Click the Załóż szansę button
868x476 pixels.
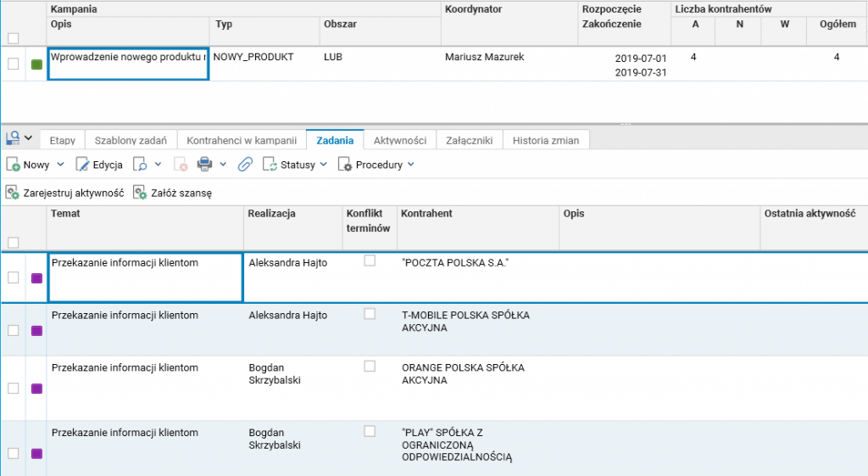[x=172, y=193]
